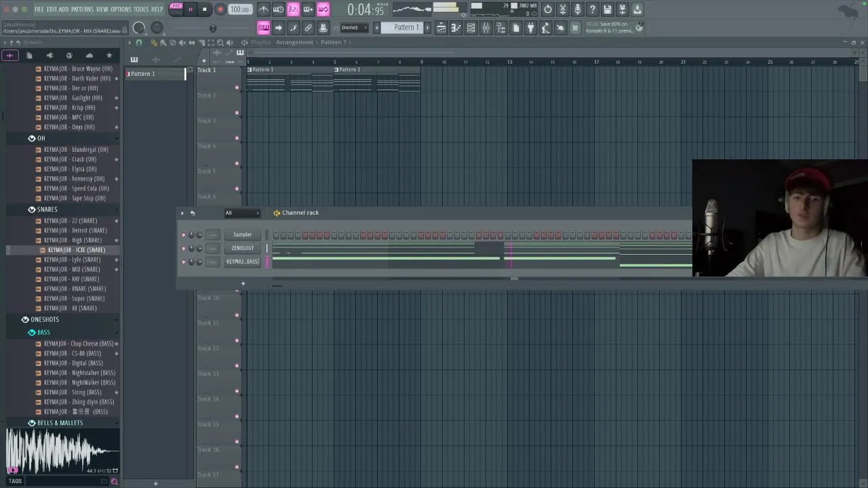Click the song position slider
Screen dimensions: 868x488
tap(212, 28)
